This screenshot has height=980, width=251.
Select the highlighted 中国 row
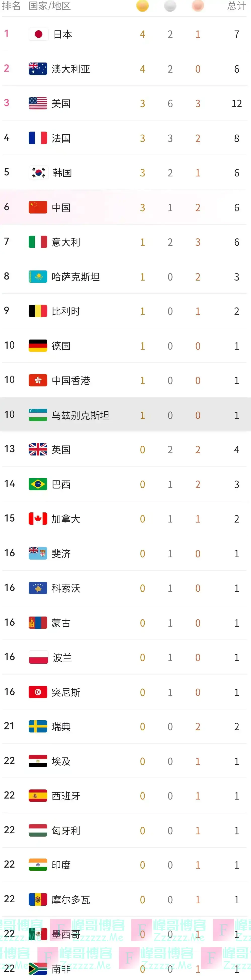click(125, 207)
